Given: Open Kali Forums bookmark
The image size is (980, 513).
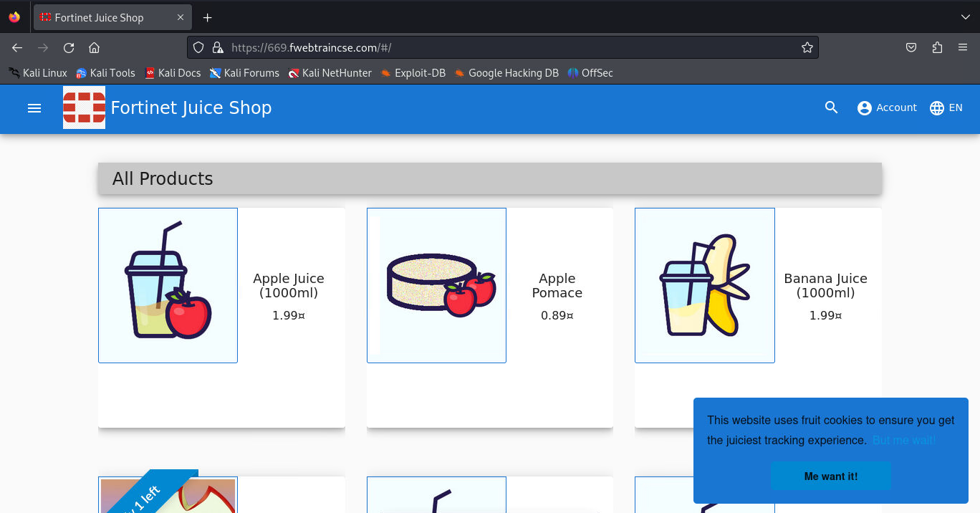Looking at the screenshot, I should [x=244, y=73].
